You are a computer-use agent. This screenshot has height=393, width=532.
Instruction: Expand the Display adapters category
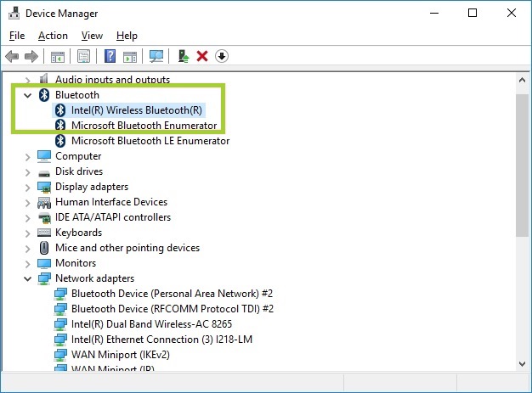(x=28, y=188)
